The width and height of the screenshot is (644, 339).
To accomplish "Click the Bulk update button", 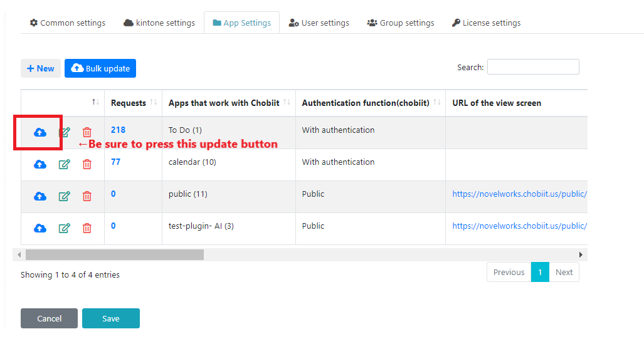I will 100,68.
